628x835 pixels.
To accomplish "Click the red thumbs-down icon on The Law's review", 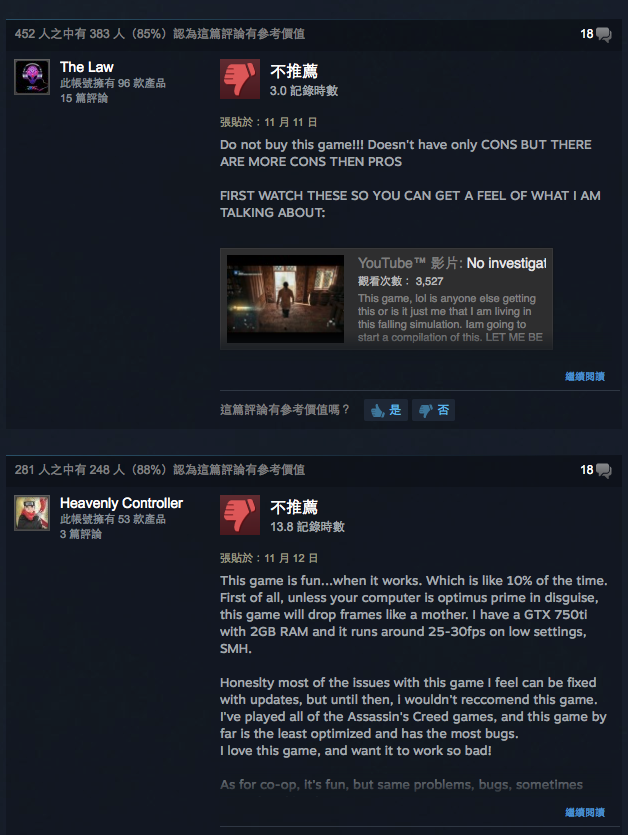I will (x=240, y=79).
